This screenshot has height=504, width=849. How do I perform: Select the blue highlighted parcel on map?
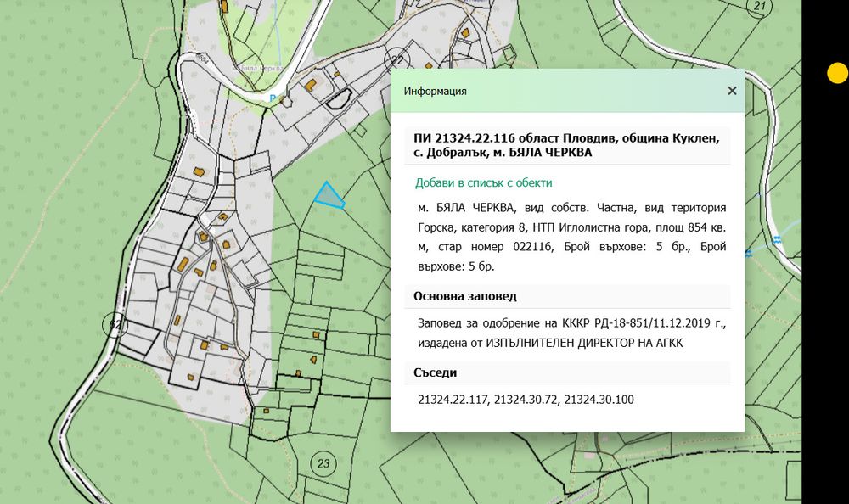click(329, 197)
